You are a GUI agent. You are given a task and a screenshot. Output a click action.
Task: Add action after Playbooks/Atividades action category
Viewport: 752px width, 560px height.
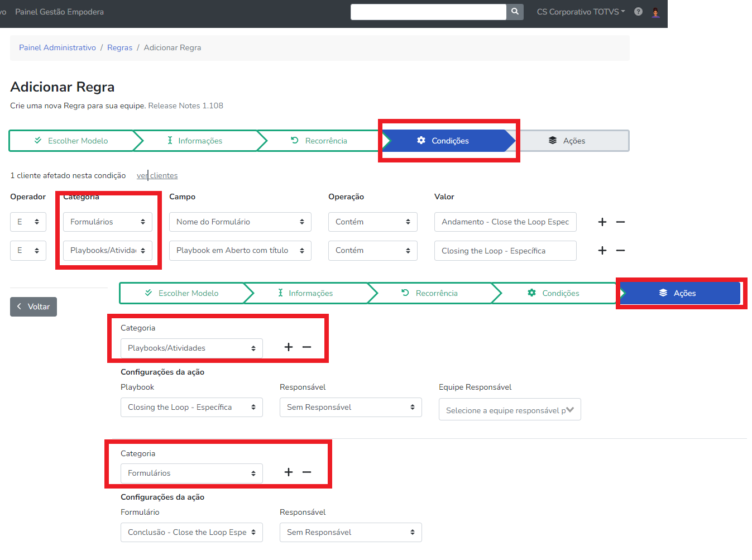pos(289,347)
